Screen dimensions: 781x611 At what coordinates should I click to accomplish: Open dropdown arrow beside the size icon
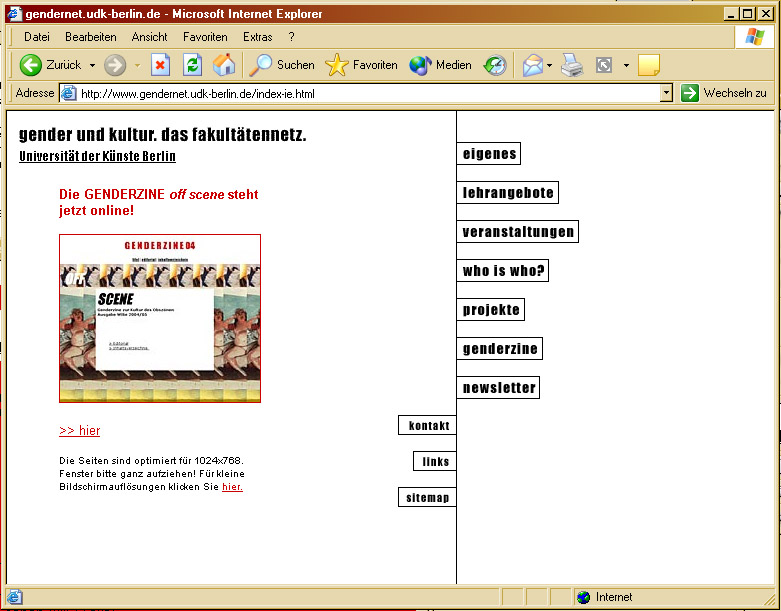click(x=626, y=65)
